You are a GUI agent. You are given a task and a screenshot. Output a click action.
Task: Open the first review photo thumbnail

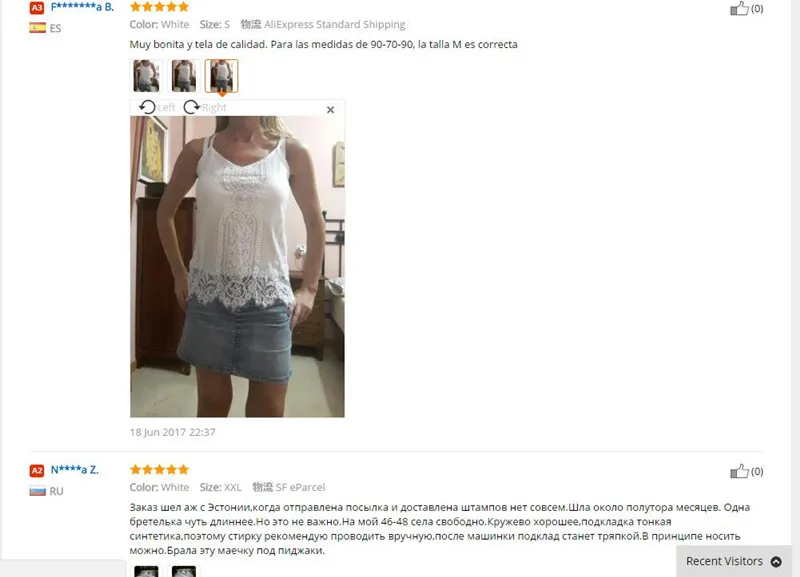coord(146,76)
